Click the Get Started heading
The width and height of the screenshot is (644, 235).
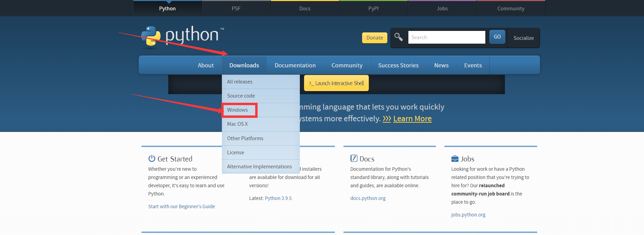pyautogui.click(x=175, y=159)
